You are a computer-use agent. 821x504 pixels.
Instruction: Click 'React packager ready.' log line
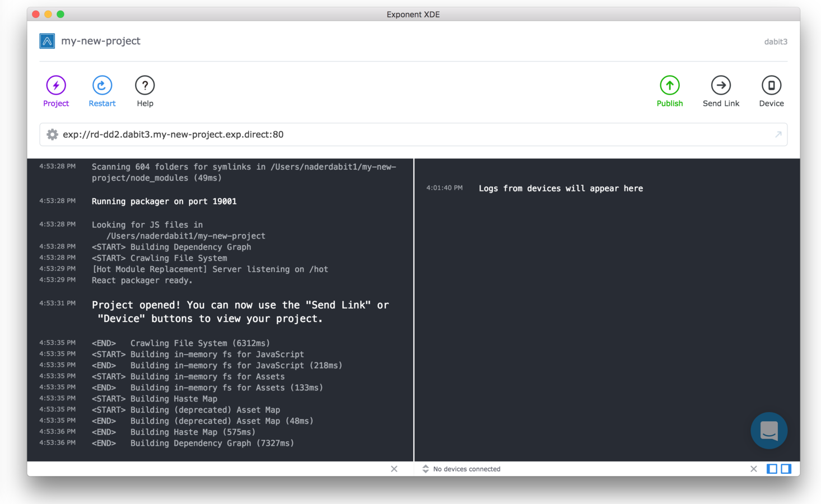pos(142,280)
